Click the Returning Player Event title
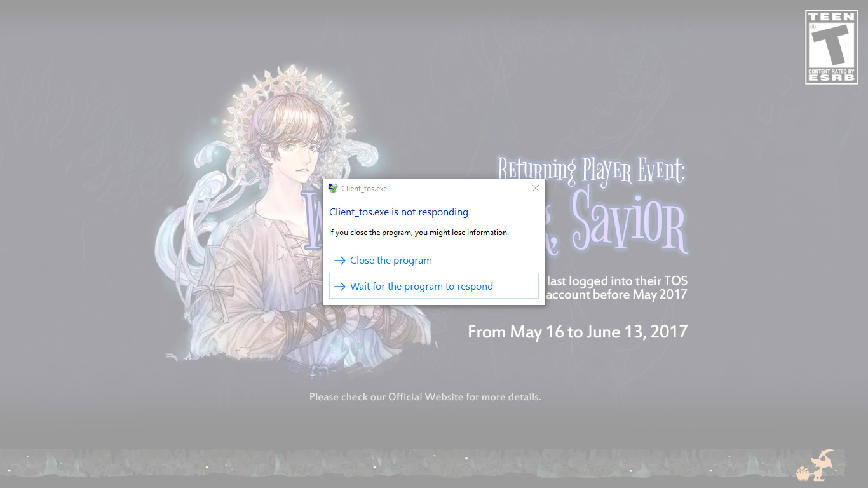 coord(591,170)
